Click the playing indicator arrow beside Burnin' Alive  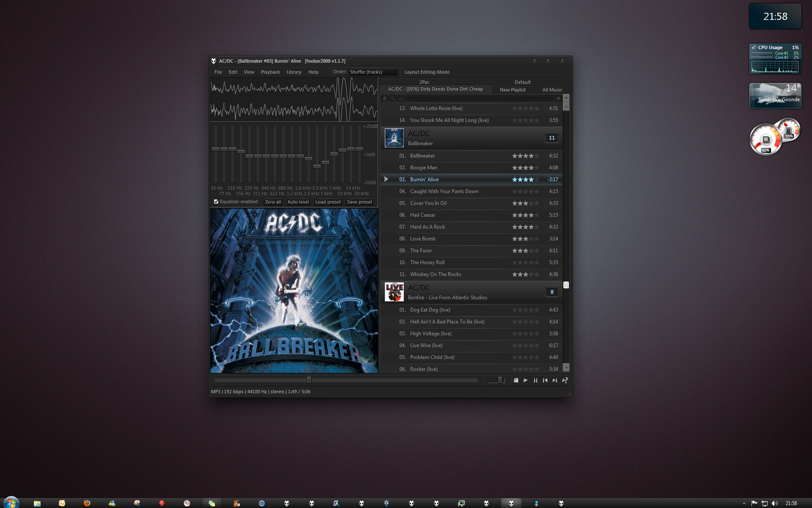point(386,179)
